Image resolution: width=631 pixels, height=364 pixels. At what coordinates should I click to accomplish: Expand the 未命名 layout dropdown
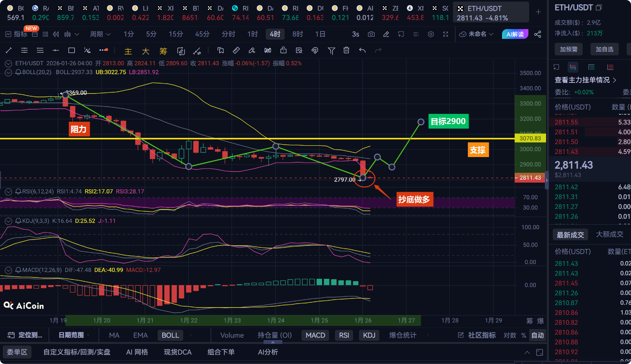pos(476,34)
